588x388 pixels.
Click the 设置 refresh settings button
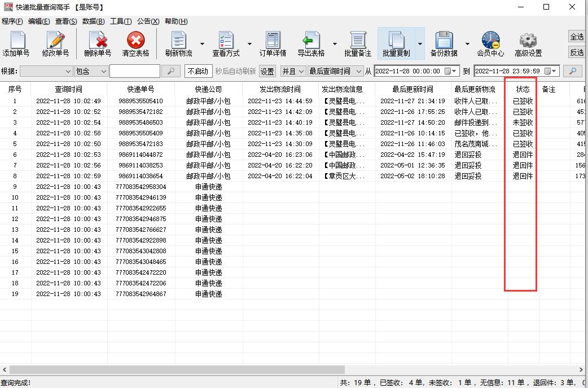(x=267, y=71)
